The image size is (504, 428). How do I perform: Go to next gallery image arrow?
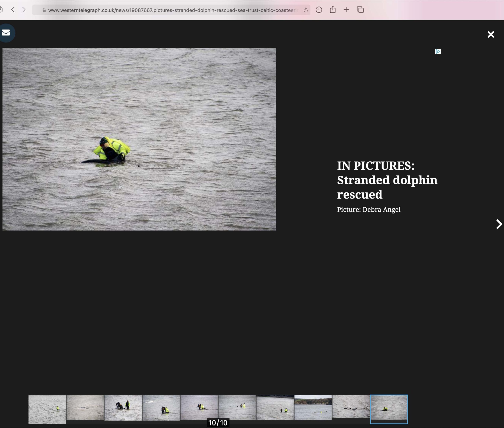click(x=499, y=224)
